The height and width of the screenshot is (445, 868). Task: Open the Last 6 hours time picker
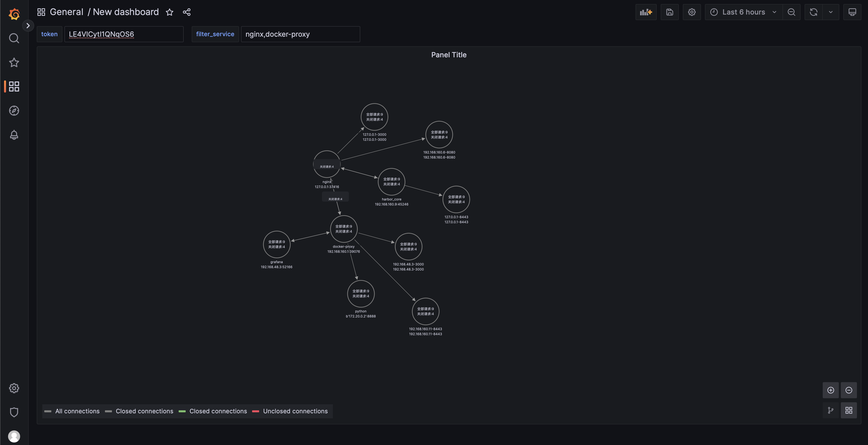[743, 12]
